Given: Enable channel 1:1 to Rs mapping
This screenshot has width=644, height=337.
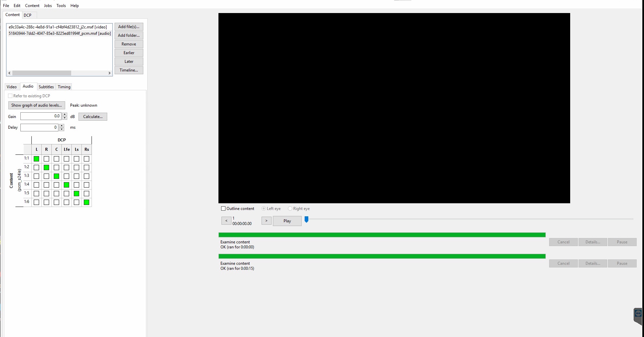Looking at the screenshot, I should [x=87, y=159].
